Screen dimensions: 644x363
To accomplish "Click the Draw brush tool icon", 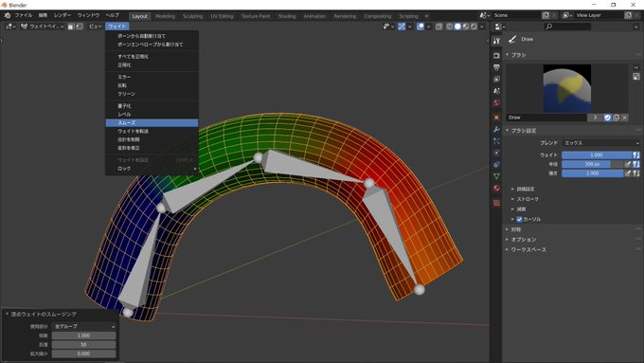I will (512, 39).
